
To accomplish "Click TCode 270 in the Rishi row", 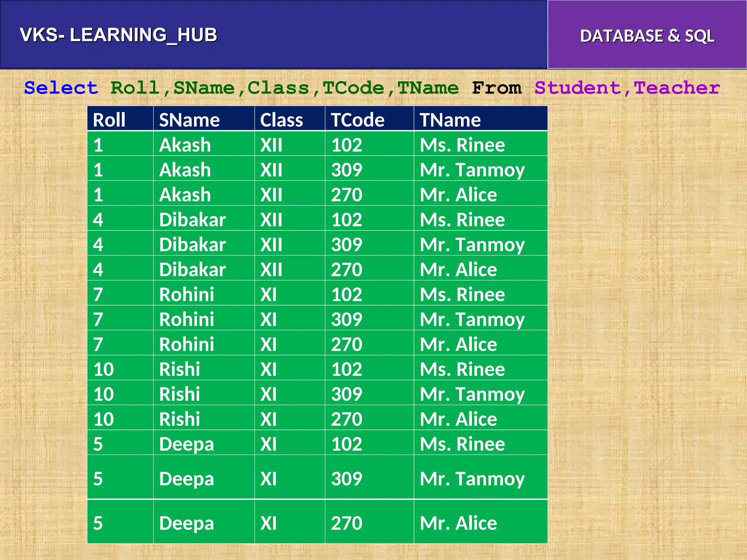I will click(347, 419).
